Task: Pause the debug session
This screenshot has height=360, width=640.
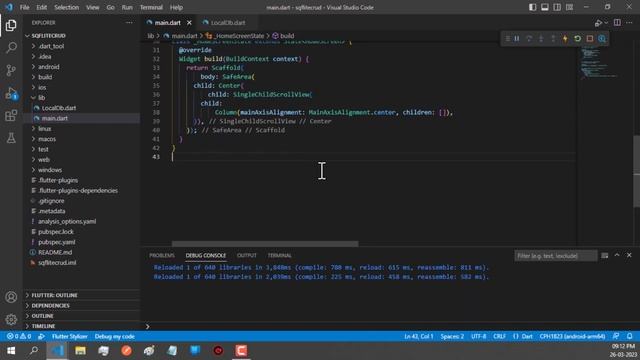Action: (x=517, y=39)
